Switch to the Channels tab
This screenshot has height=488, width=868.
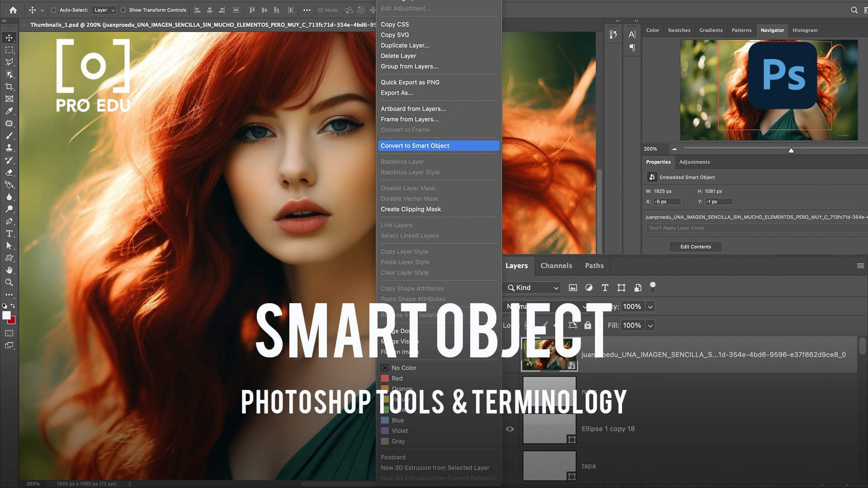click(x=557, y=266)
